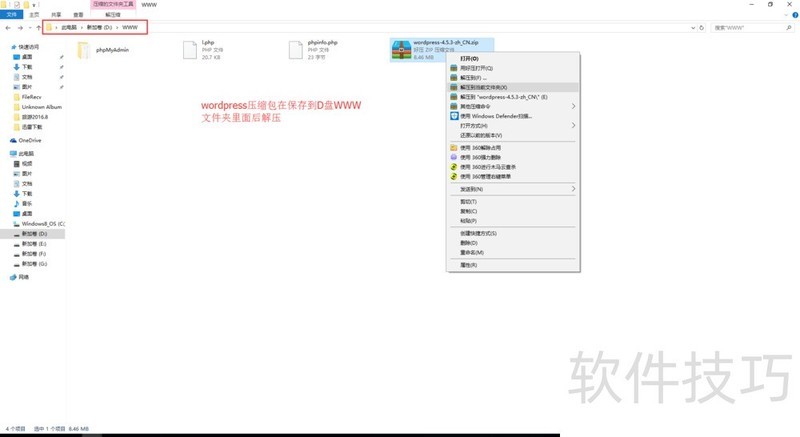Open address bar history dropdown arrow
This screenshot has height=437, width=800.
[693, 28]
